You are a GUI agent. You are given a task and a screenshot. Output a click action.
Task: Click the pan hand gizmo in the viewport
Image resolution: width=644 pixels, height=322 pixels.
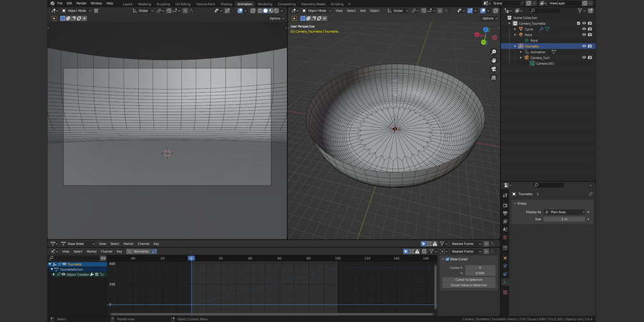pyautogui.click(x=493, y=60)
